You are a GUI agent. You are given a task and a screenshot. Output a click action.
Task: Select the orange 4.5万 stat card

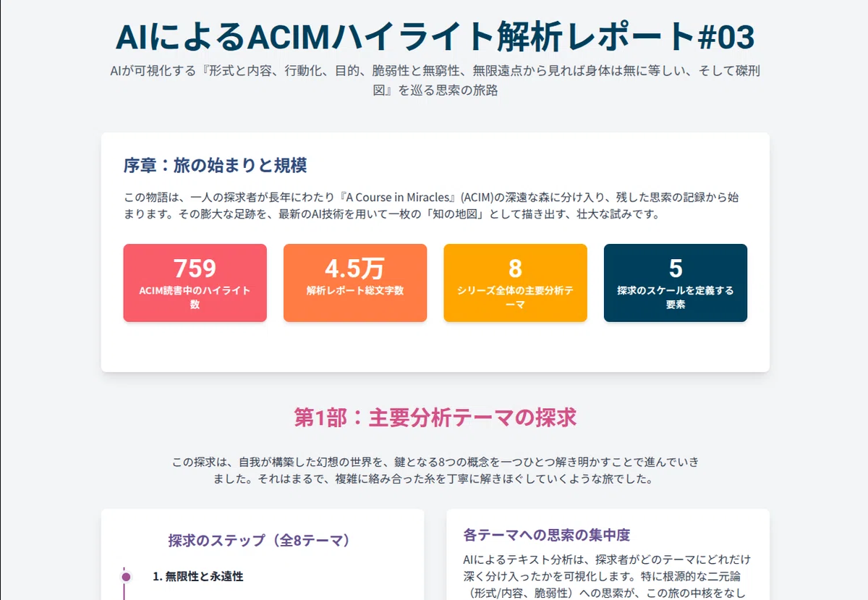click(355, 283)
